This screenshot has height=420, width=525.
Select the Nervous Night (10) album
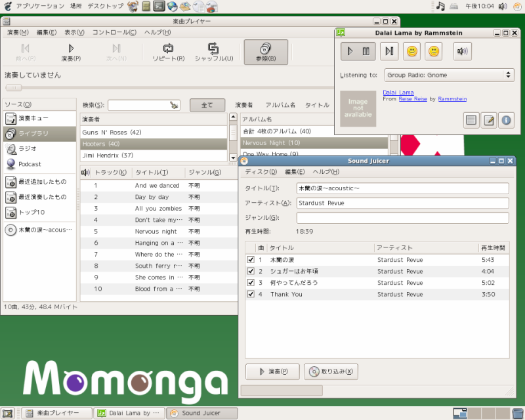point(314,143)
